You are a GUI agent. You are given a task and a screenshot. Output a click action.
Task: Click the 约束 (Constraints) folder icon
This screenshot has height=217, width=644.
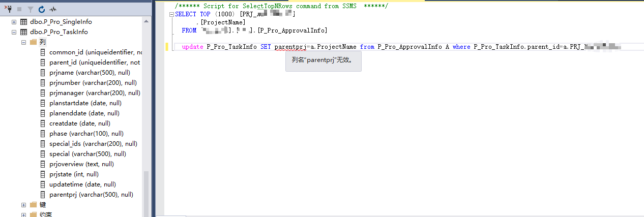coord(34,214)
